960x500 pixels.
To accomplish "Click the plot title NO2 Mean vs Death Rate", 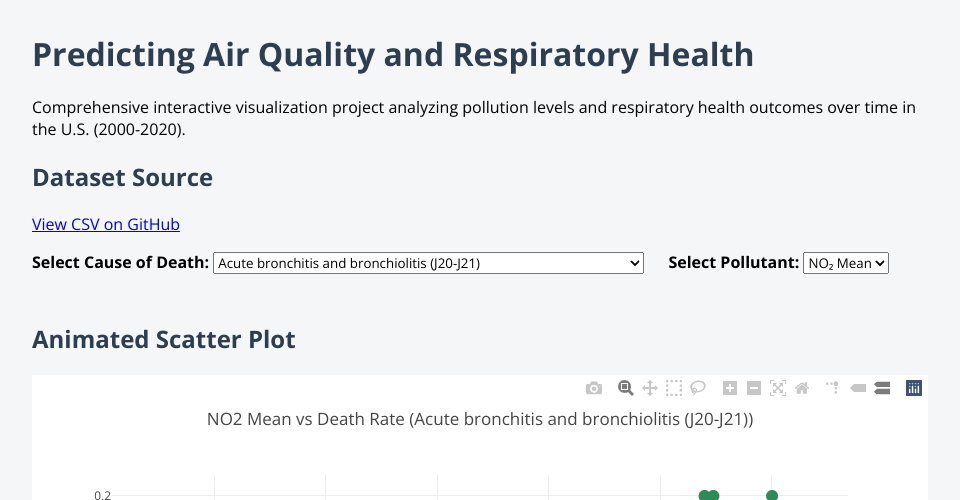I will pyautogui.click(x=479, y=419).
